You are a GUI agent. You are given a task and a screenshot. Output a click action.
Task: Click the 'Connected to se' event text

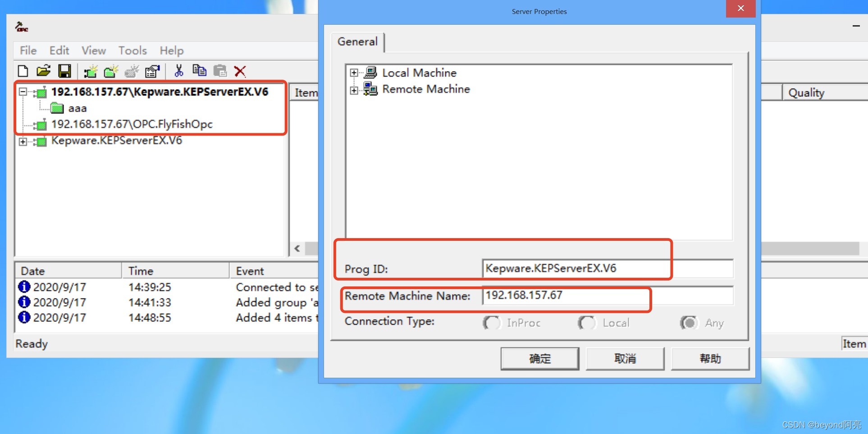pos(277,287)
